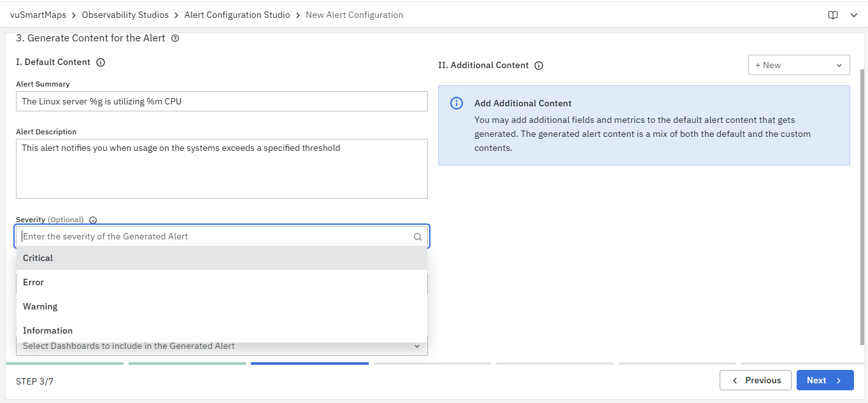This screenshot has height=403, width=868.
Task: Click info icon beside Severity label
Action: click(x=93, y=220)
